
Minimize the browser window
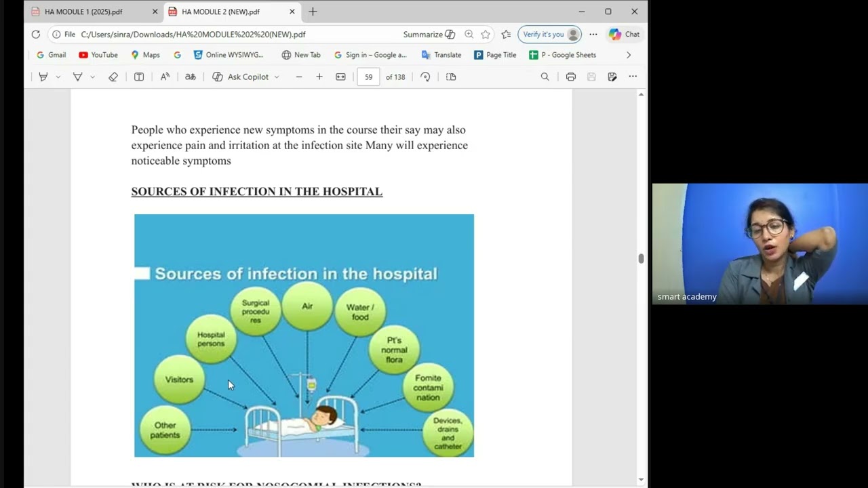pyautogui.click(x=582, y=12)
